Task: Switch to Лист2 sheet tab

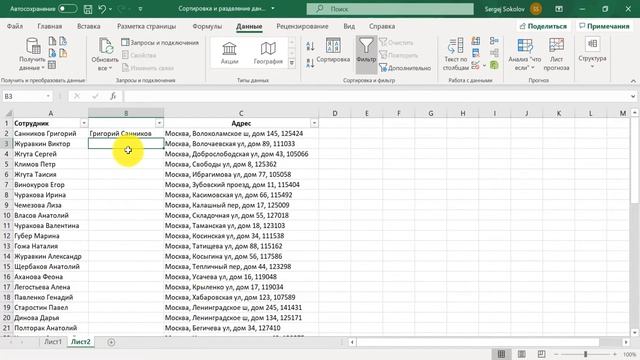Action: coord(80,342)
